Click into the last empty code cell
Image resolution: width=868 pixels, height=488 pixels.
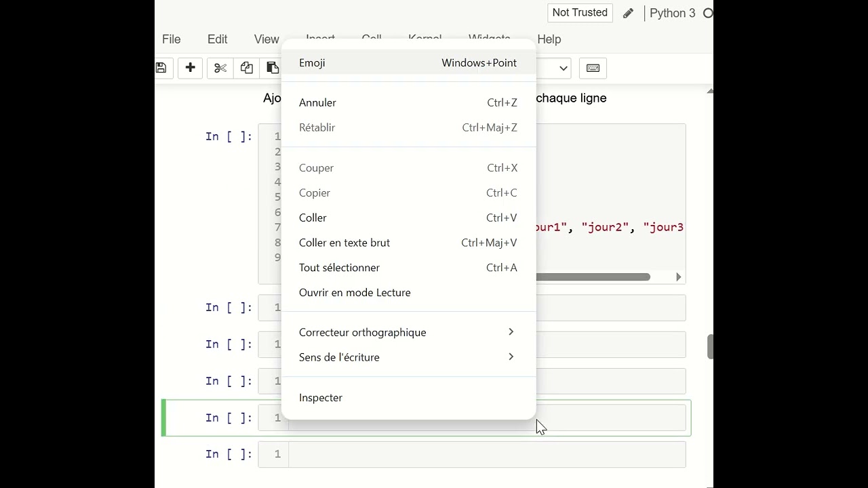[487, 454]
